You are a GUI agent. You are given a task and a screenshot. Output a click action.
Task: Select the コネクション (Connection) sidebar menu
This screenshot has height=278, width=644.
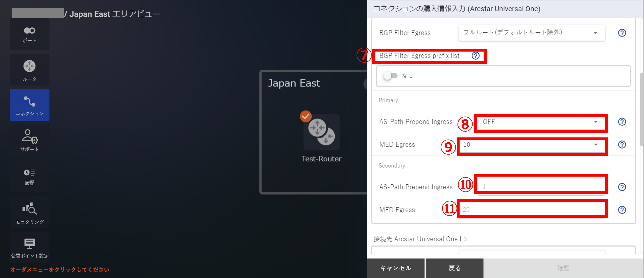pos(30,105)
